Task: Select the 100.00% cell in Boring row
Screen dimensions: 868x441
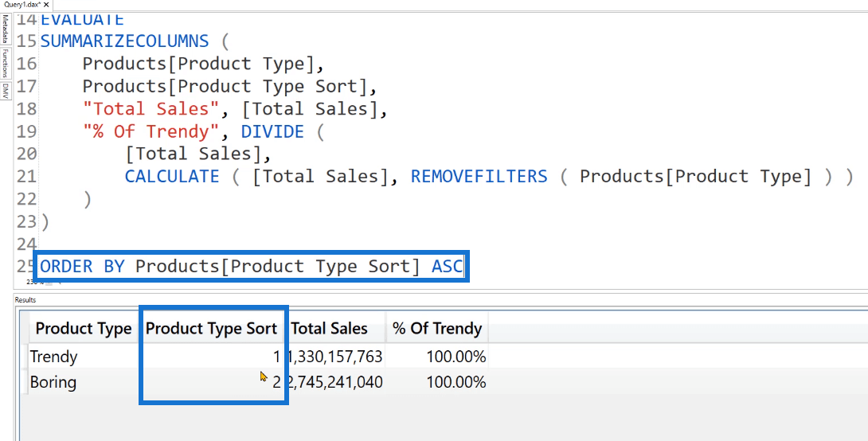Action: pos(436,382)
